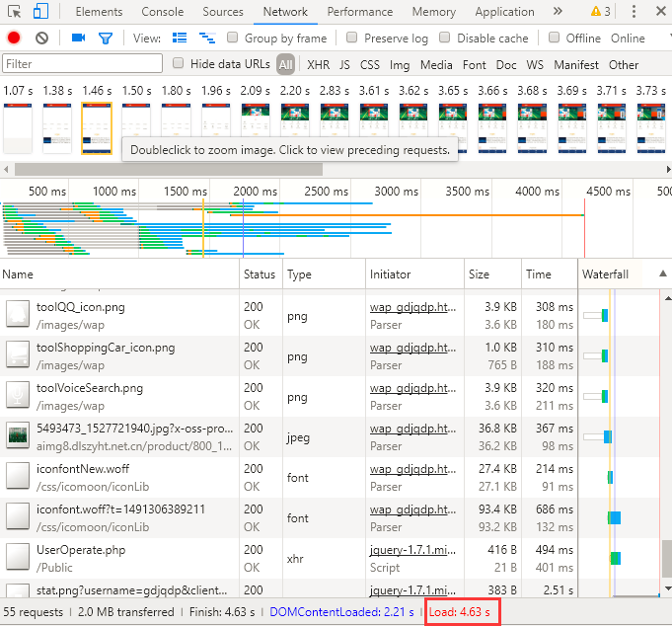Select the iconfontNew.woff request
Screen dimensions: 672x626
coord(83,469)
